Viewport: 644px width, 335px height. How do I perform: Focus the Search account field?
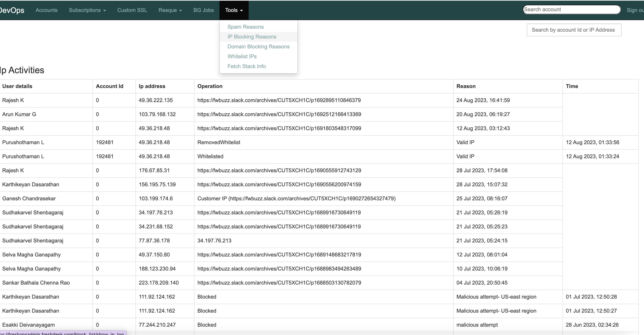[x=571, y=9]
